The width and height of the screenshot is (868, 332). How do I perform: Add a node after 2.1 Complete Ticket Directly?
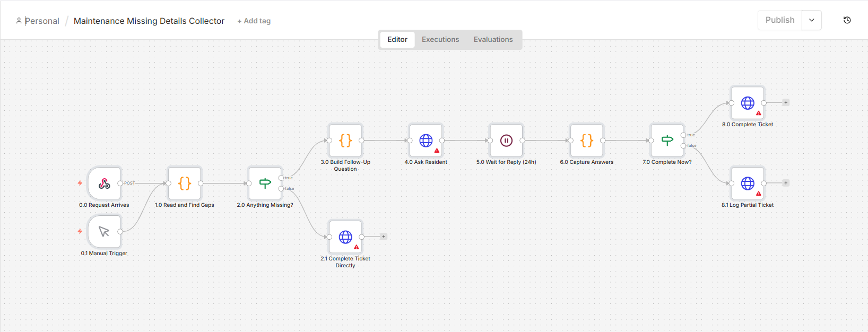click(x=384, y=237)
